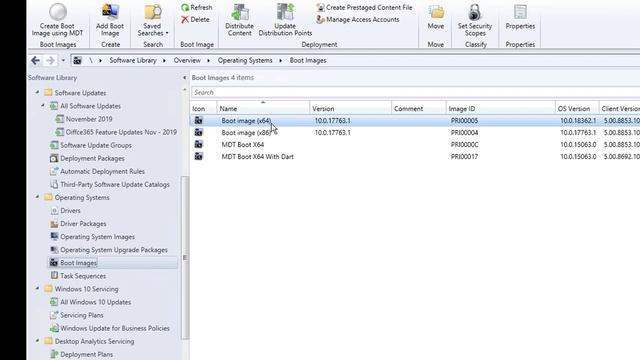The width and height of the screenshot is (640, 360).
Task: Select Software Update Groups
Action: pyautogui.click(x=96, y=145)
